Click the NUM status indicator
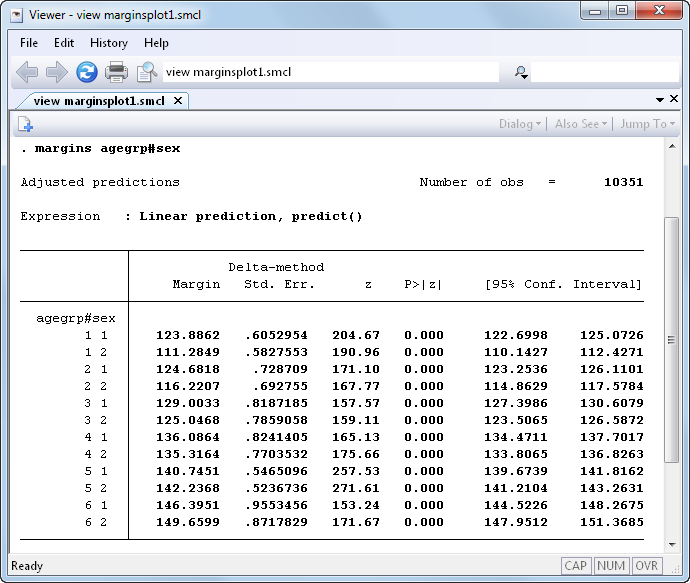The width and height of the screenshot is (690, 583). (611, 565)
